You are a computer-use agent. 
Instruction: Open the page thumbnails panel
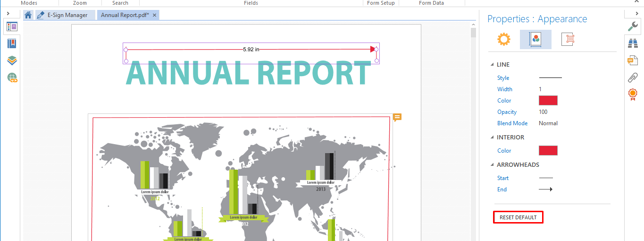pos(12,27)
